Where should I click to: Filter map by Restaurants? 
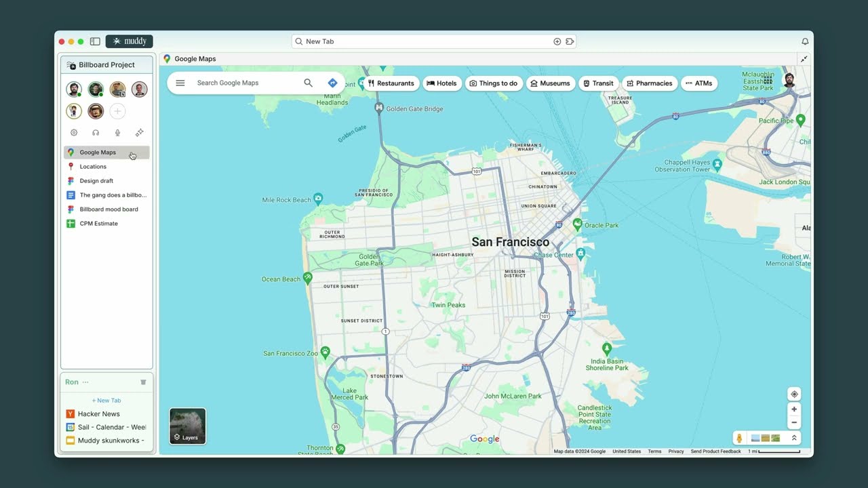tap(391, 83)
